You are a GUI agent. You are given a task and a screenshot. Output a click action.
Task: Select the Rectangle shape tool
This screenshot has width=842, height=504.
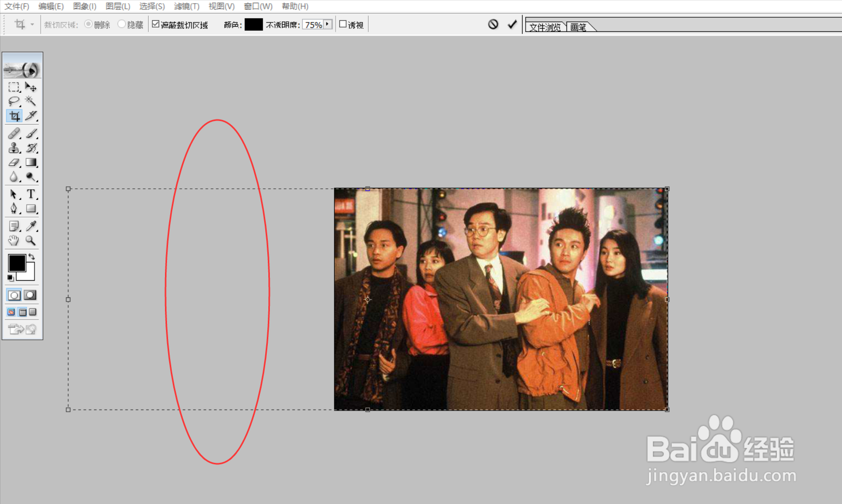tap(31, 209)
